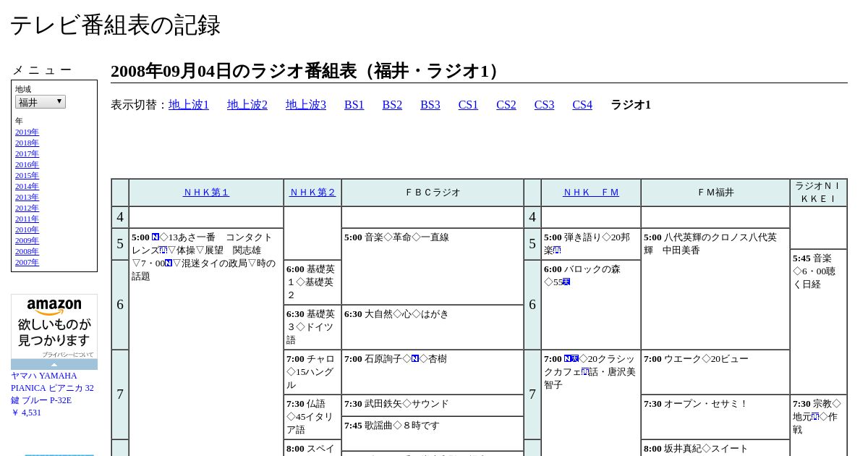
Task: Click the Amazon ad banner image
Action: pyautogui.click(x=54, y=326)
